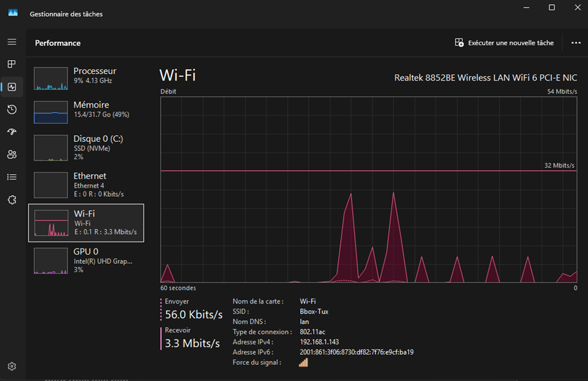588x381 pixels.
Task: Open Task Manager settings gear
Action: [12, 367]
